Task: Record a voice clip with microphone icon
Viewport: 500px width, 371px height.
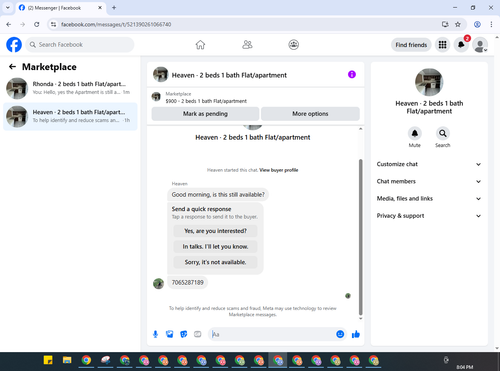Action: click(155, 334)
